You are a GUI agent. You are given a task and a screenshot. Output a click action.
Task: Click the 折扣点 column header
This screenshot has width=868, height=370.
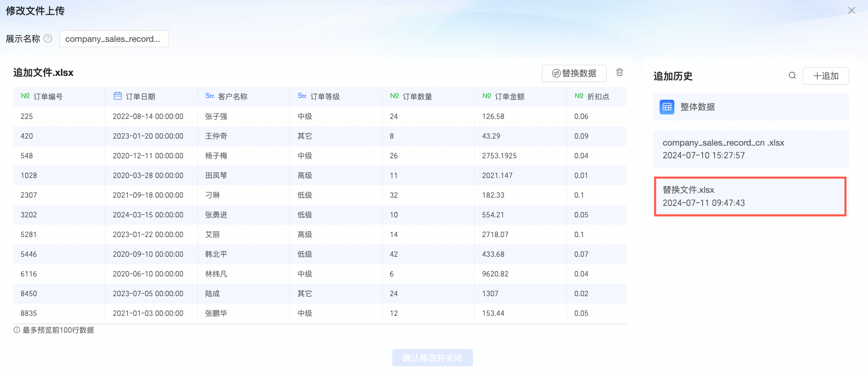(x=596, y=97)
